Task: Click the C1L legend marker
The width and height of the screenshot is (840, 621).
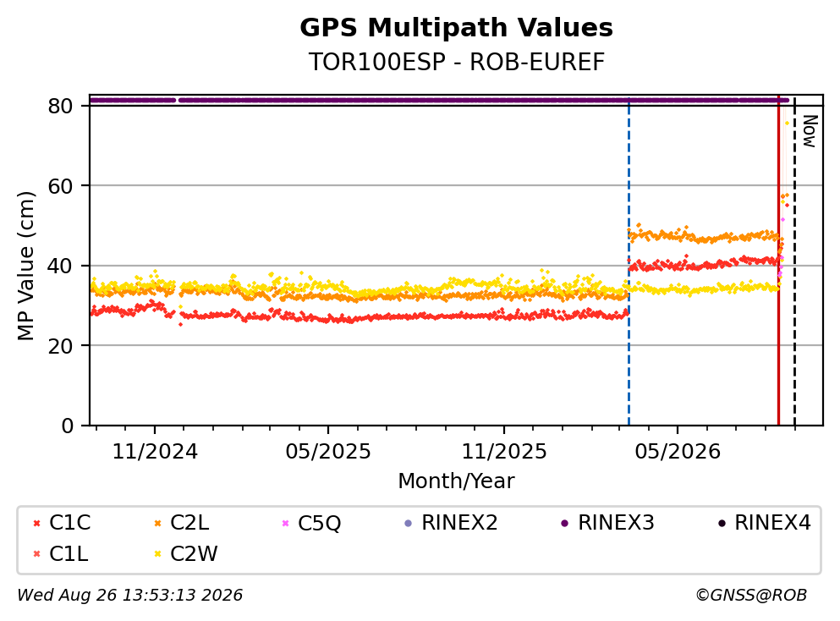Action: click(36, 554)
